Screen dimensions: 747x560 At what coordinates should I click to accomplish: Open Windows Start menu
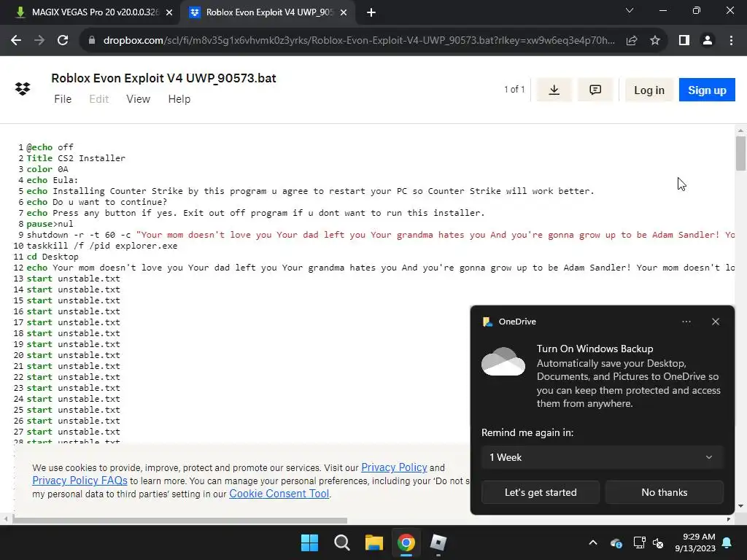tap(309, 542)
